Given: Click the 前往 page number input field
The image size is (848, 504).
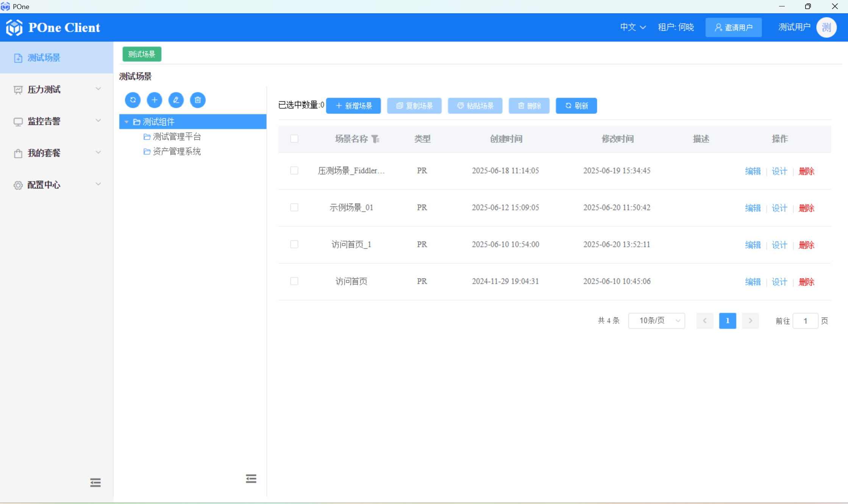Looking at the screenshot, I should (x=805, y=321).
